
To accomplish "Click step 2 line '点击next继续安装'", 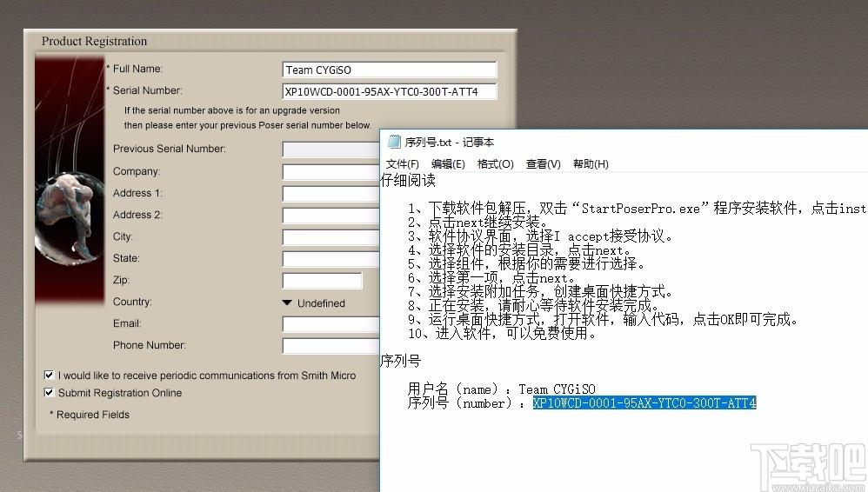I will tap(478, 223).
